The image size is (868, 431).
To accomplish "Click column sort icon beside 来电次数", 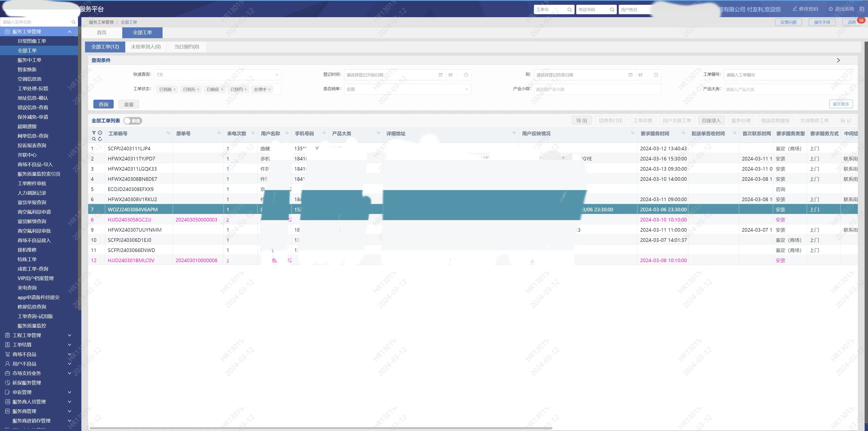I will point(253,133).
